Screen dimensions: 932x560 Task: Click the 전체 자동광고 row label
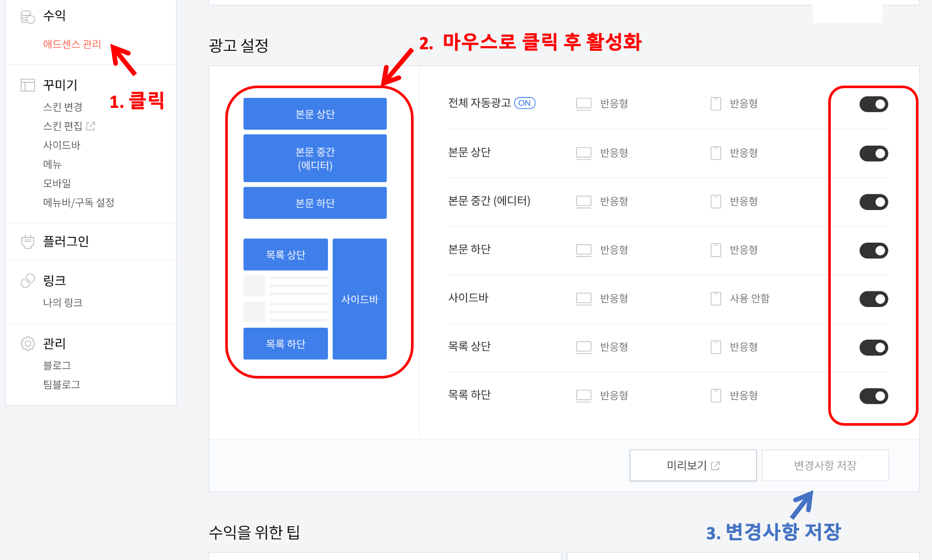(x=479, y=103)
